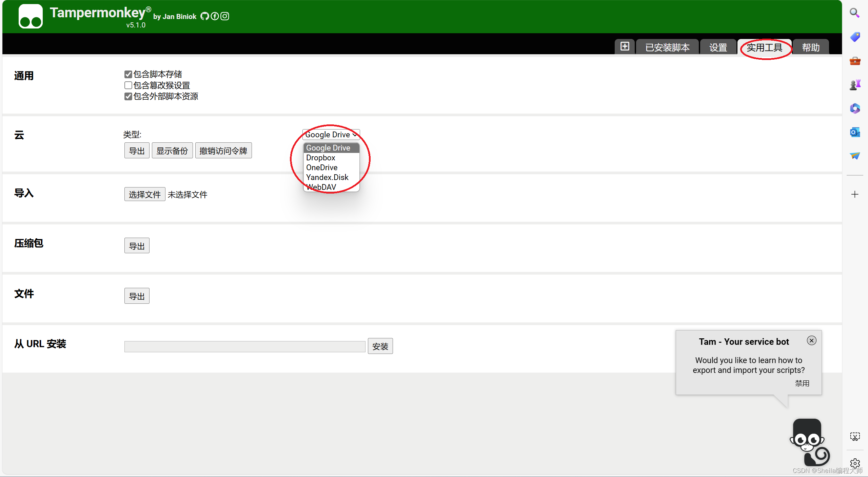Open the 设置 tab
868x477 pixels.
(718, 47)
